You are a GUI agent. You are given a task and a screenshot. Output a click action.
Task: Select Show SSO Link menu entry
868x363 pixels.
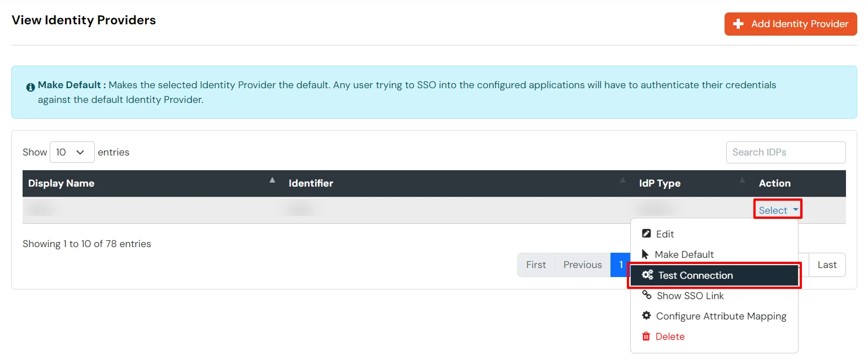pyautogui.click(x=690, y=296)
